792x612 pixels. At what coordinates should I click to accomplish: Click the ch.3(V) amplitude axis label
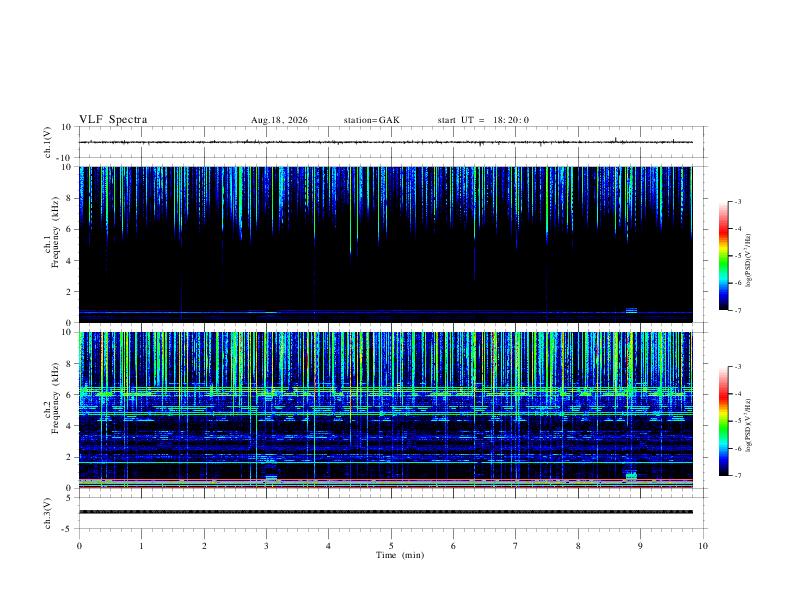click(x=48, y=513)
